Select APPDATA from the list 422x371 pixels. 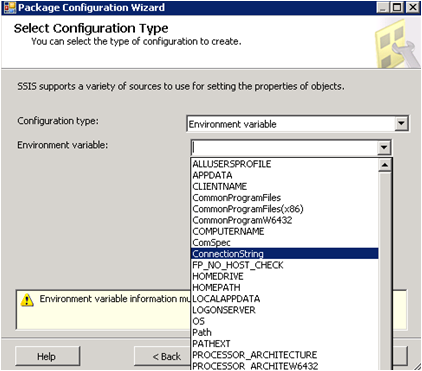coord(285,175)
